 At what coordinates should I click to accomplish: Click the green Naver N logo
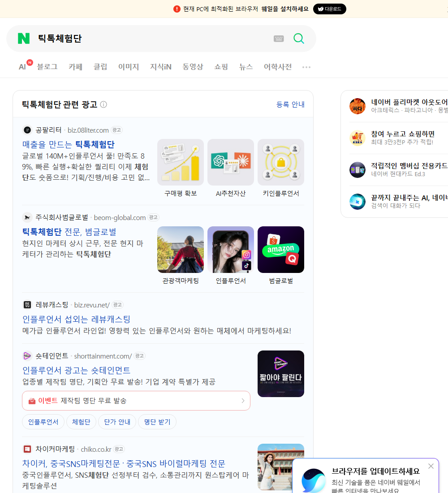tap(24, 39)
